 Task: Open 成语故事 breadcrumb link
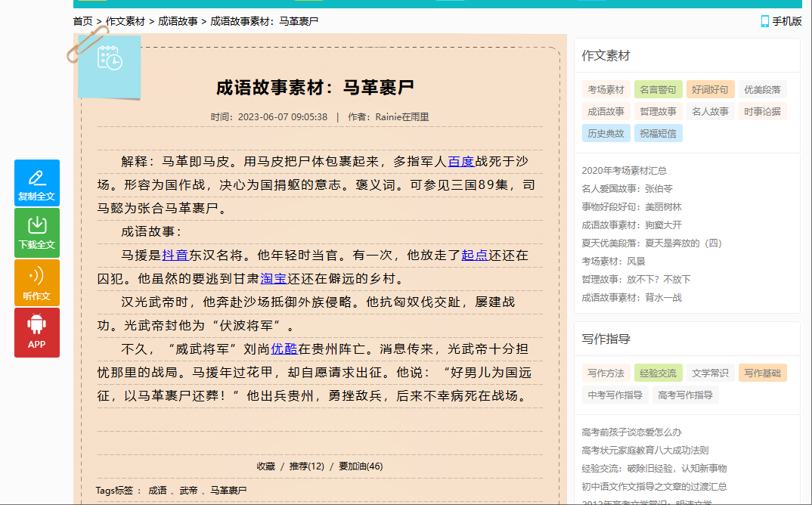point(178,21)
